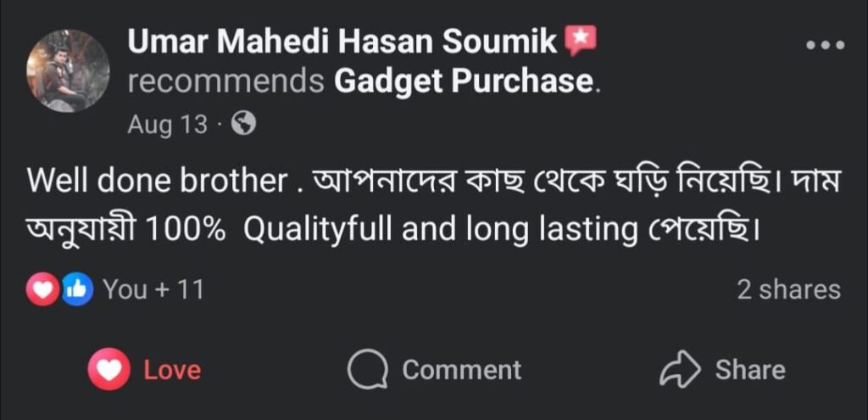
Task: Tap the speech bubble Comment icon
Action: [368, 370]
